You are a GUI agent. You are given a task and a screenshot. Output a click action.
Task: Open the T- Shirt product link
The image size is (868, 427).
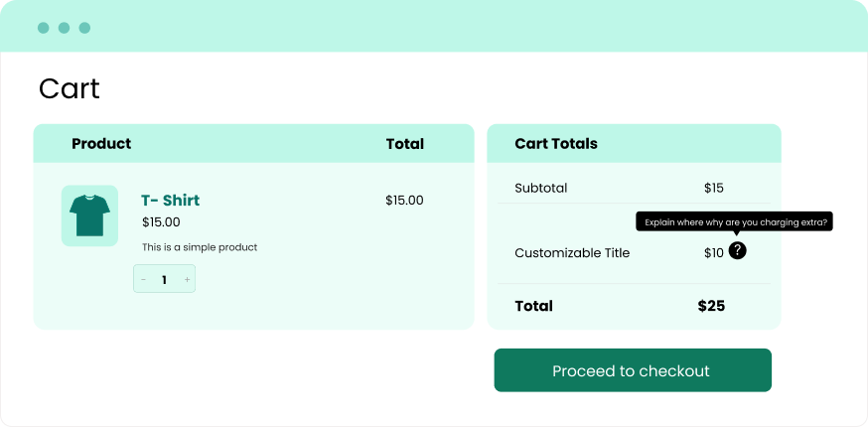click(170, 201)
